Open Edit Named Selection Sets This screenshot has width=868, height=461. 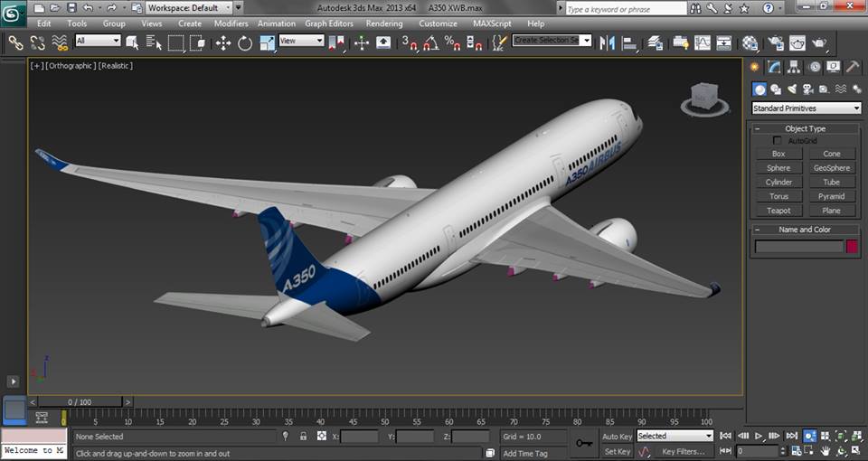coord(499,42)
